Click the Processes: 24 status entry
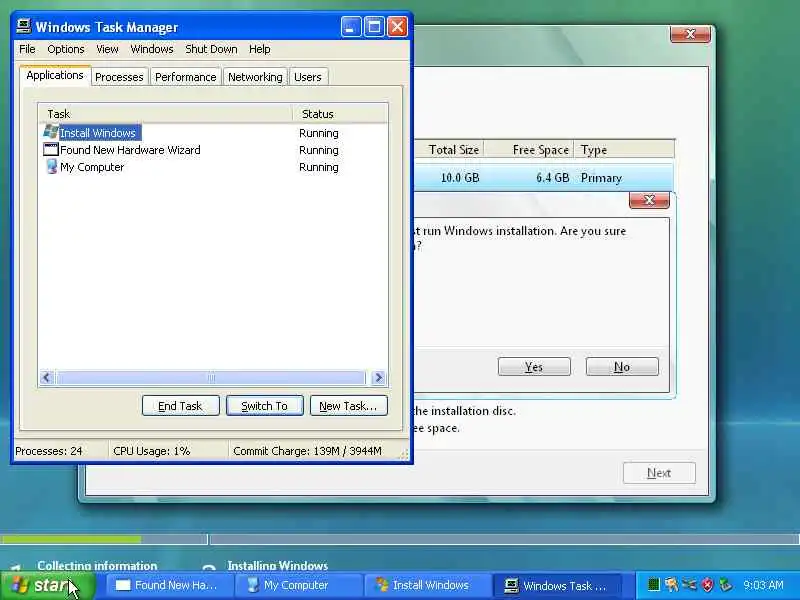The image size is (800, 600). 48,451
